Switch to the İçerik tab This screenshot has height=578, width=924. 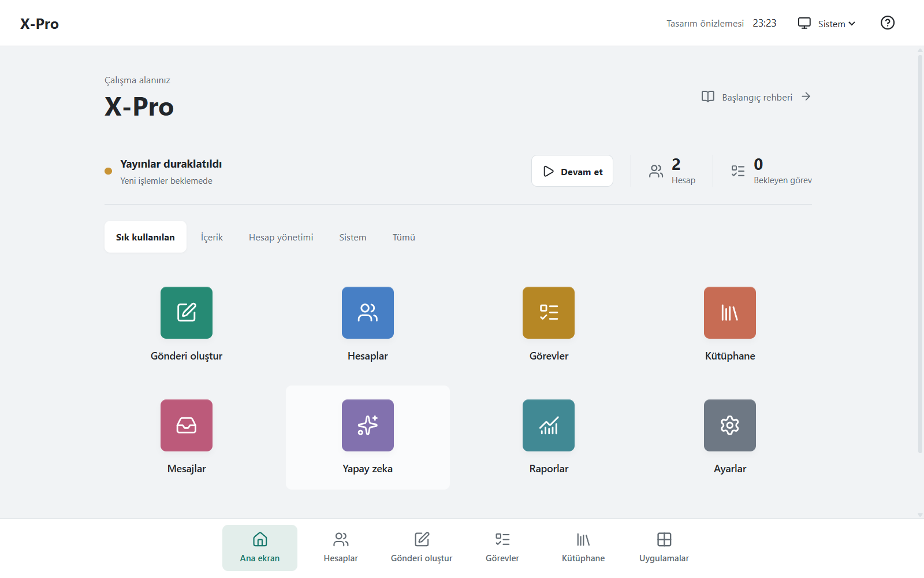(x=212, y=237)
